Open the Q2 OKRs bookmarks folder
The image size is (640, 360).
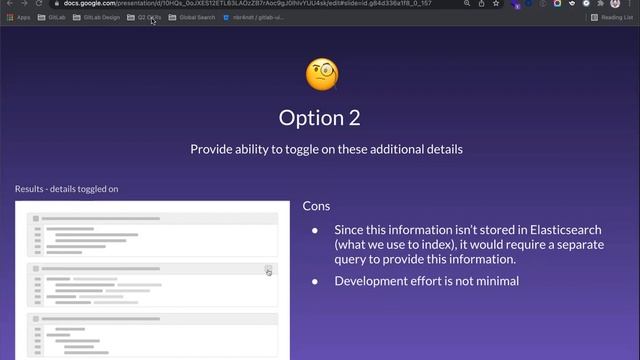coord(144,18)
